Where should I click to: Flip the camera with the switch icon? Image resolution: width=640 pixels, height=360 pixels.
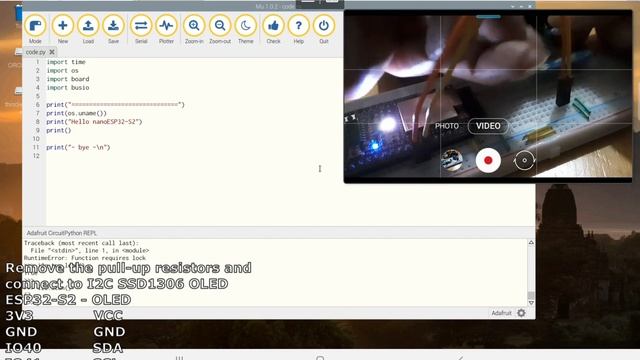pyautogui.click(x=524, y=160)
